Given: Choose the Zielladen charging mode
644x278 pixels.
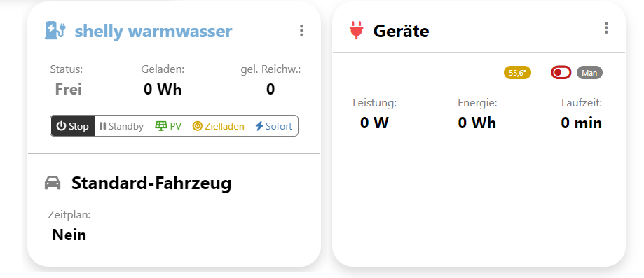Looking at the screenshot, I should [x=218, y=126].
